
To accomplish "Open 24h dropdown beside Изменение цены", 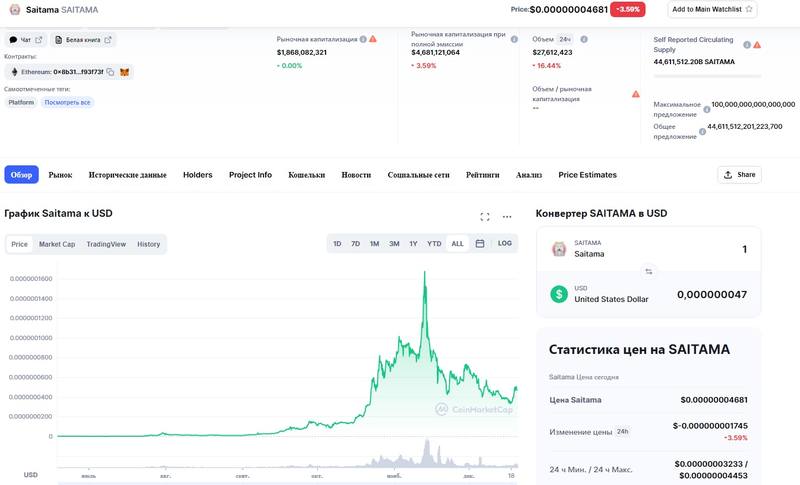I will [x=622, y=431].
